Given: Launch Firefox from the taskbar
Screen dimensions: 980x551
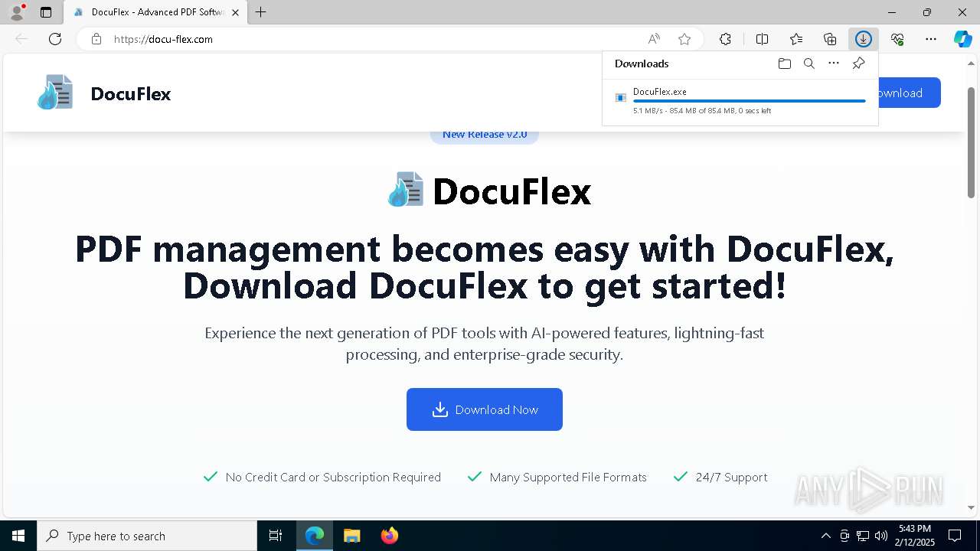Looking at the screenshot, I should click(x=389, y=536).
